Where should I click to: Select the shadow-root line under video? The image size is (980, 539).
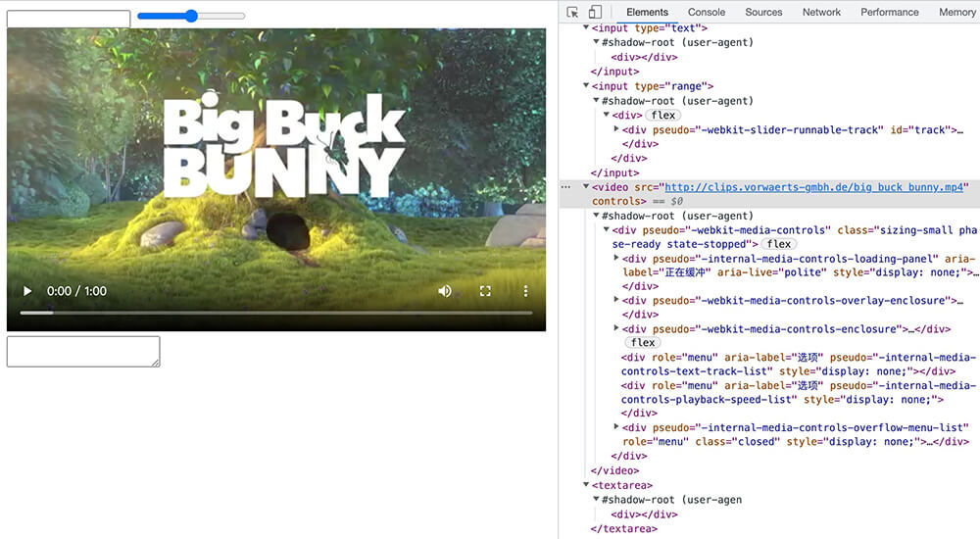(x=677, y=216)
